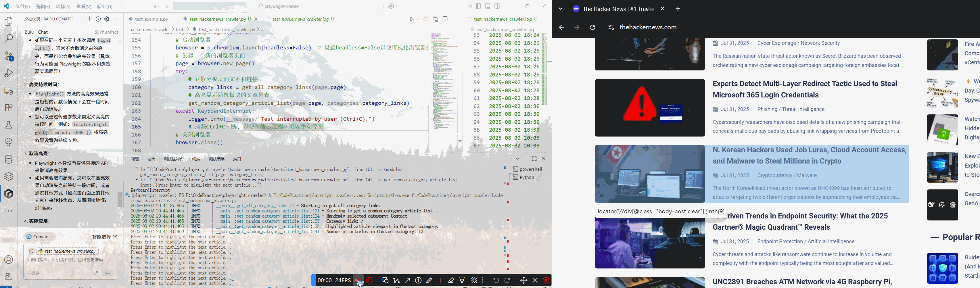This screenshot has height=288, width=980.
Task: Toggle the bottom panel layout
Action: pos(488,6)
